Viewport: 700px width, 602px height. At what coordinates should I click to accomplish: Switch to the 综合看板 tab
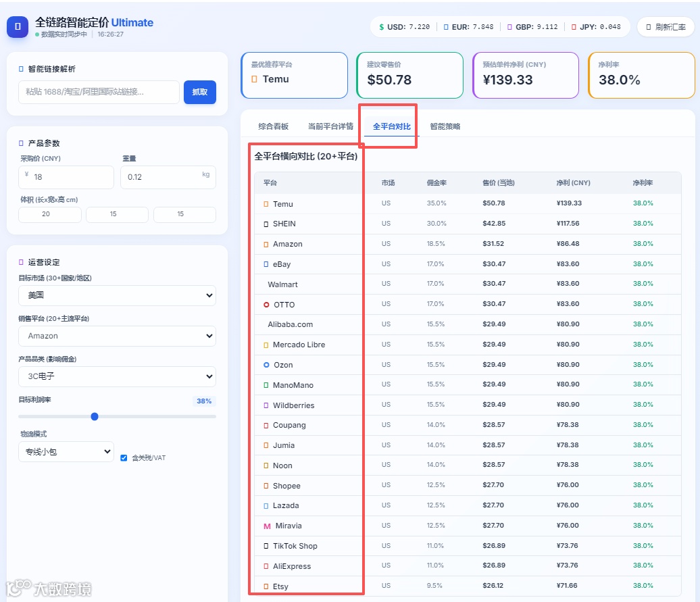[273, 126]
